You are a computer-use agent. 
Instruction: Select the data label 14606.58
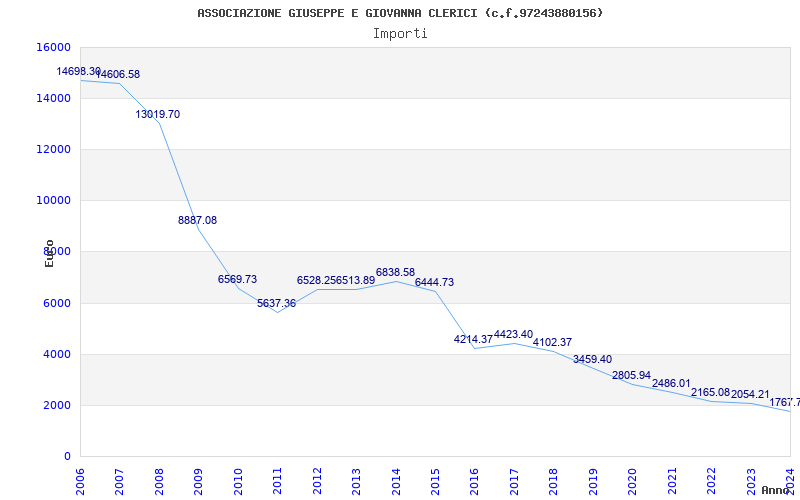click(118, 74)
